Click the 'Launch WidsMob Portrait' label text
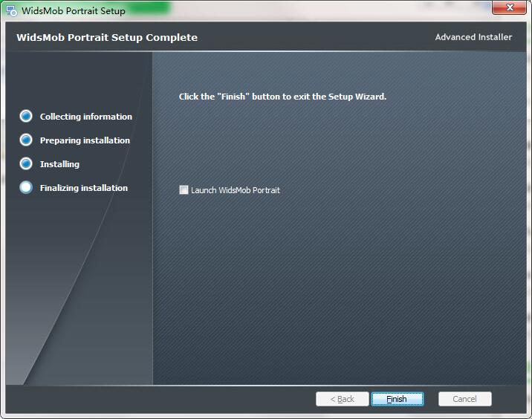 (x=236, y=190)
